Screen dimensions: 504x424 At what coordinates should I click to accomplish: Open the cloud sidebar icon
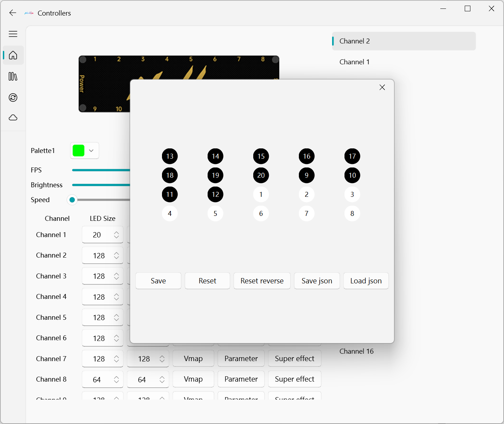(13, 118)
